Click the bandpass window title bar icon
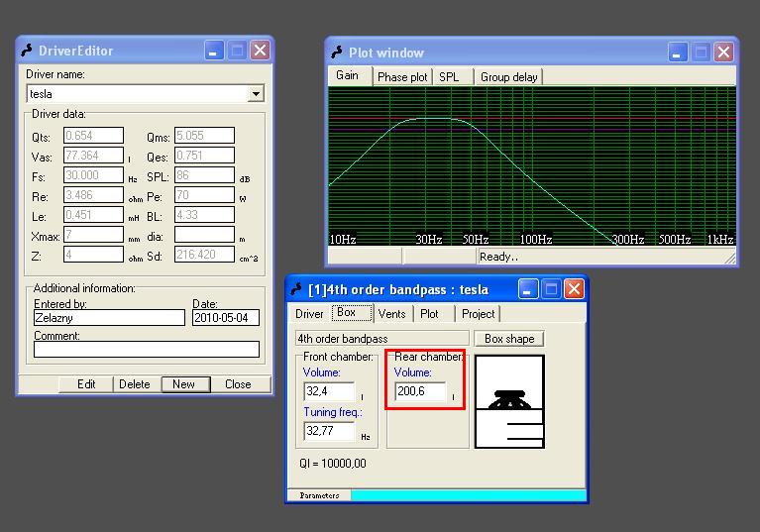The image size is (760, 532). pyautogui.click(x=297, y=289)
